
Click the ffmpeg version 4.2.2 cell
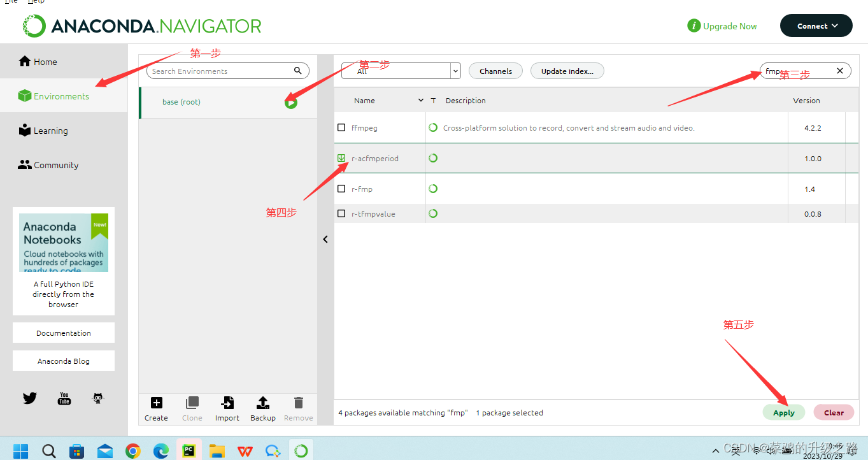pos(813,128)
